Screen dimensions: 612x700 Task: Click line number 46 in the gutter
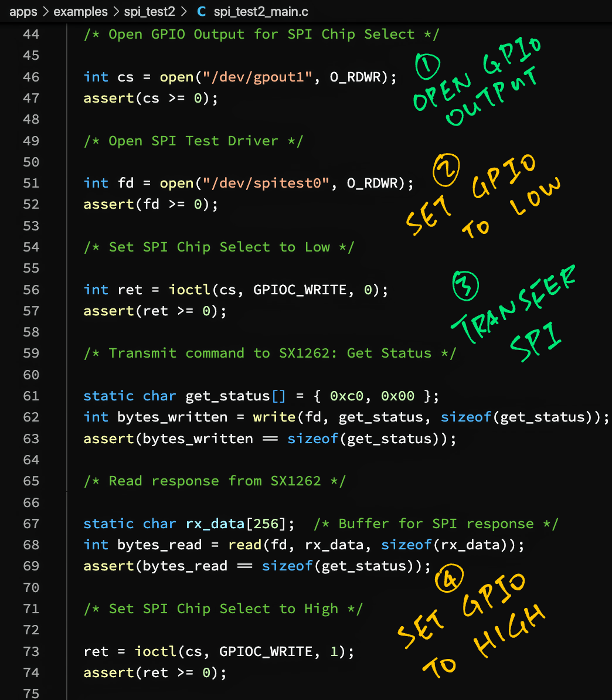[x=31, y=77]
